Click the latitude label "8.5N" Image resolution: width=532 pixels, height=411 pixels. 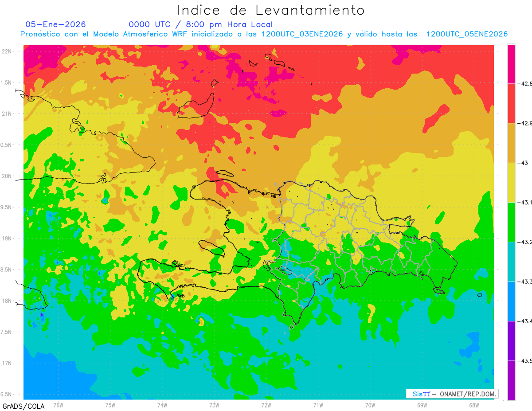click(x=7, y=270)
